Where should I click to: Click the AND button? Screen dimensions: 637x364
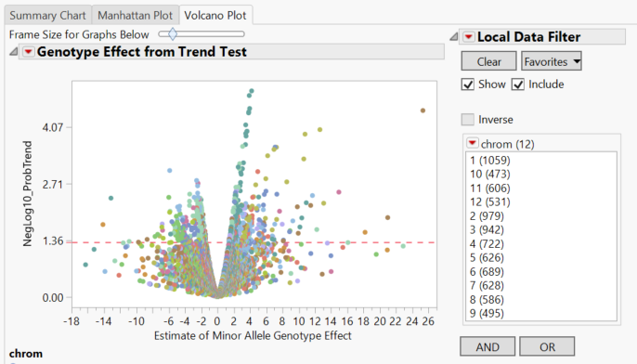487,346
